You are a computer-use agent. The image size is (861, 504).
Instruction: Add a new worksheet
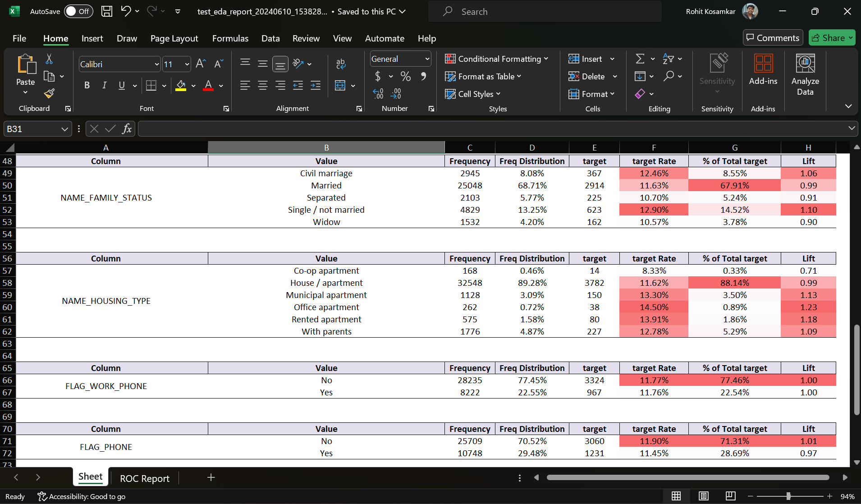click(210, 477)
